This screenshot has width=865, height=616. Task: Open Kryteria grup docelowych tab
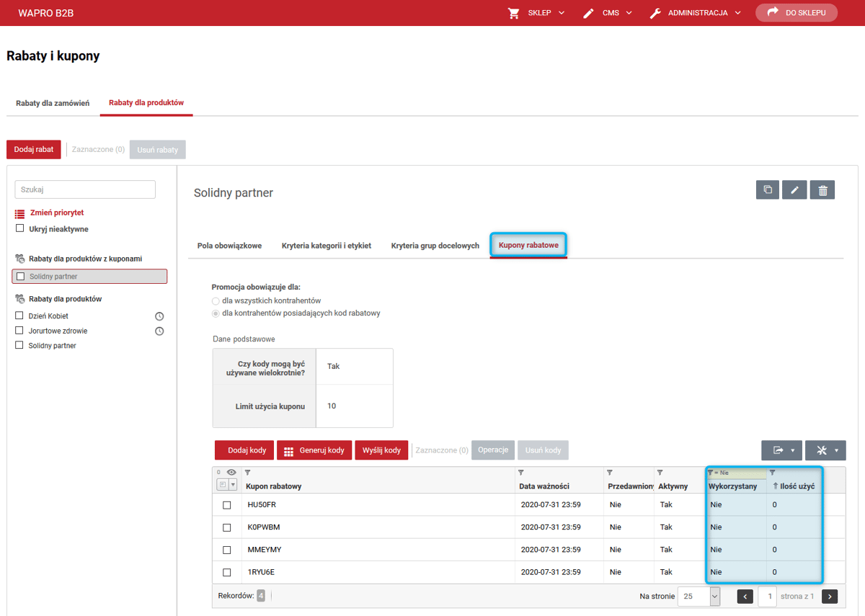435,246
